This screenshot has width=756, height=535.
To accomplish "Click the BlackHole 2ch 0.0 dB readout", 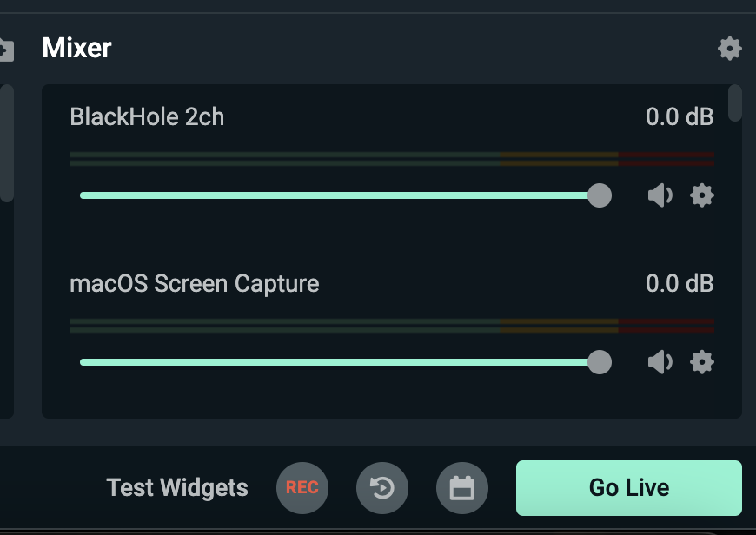I will pos(680,116).
